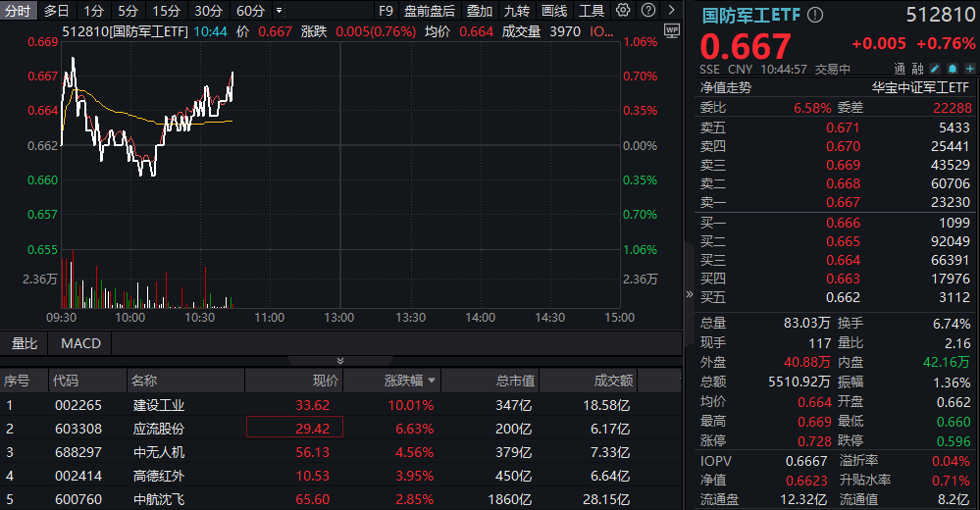Image resolution: width=980 pixels, height=510 pixels.
Task: Click the pencil note icon
Action: 935,69
